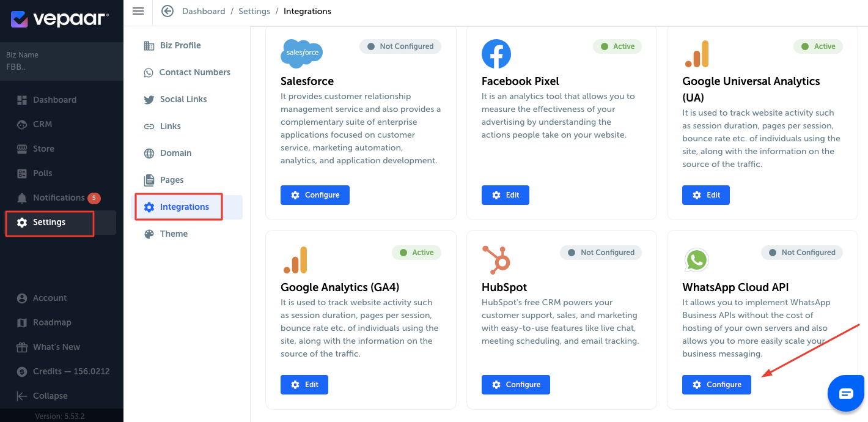Open the Biz Name selector
Screen dimensions: 868x422
62,61
